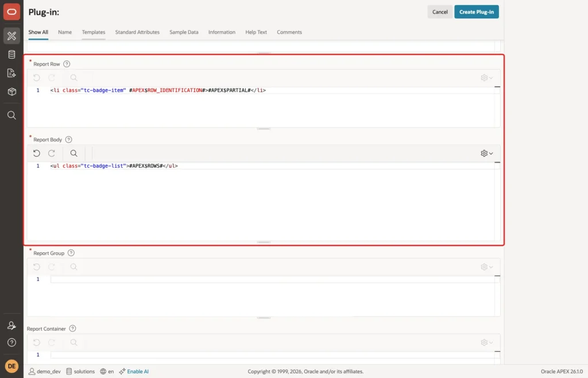Switch to the Comments tab
Screen dimensions: 588x378
point(289,32)
